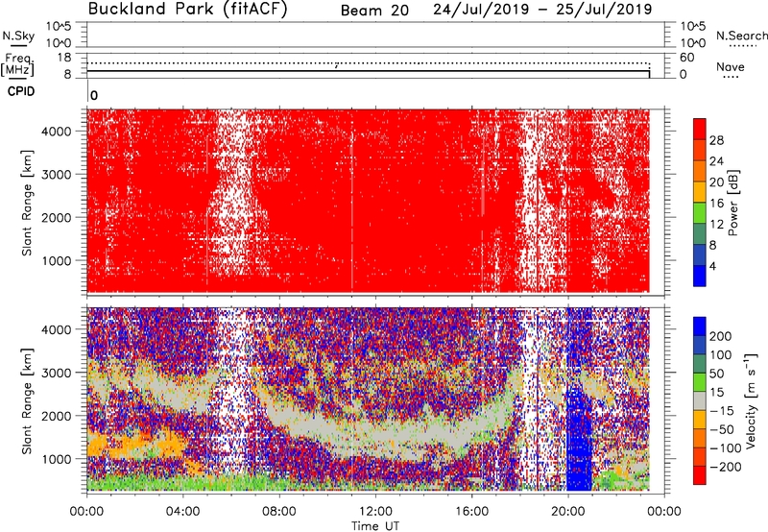Viewport: 768px width, 532px height.
Task: Click the 'CPID' row label
Action: coord(21,91)
